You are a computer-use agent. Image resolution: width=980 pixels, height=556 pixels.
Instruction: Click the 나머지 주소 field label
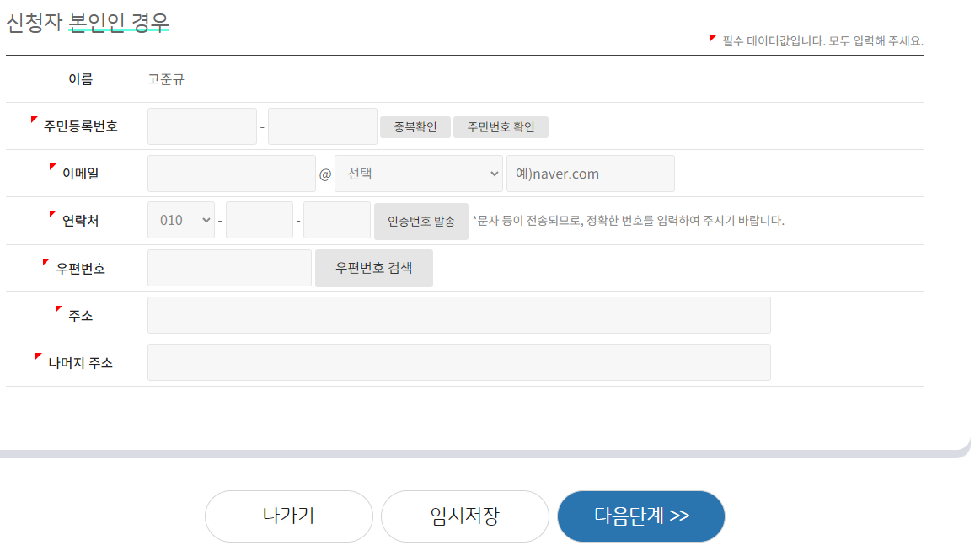point(80,363)
